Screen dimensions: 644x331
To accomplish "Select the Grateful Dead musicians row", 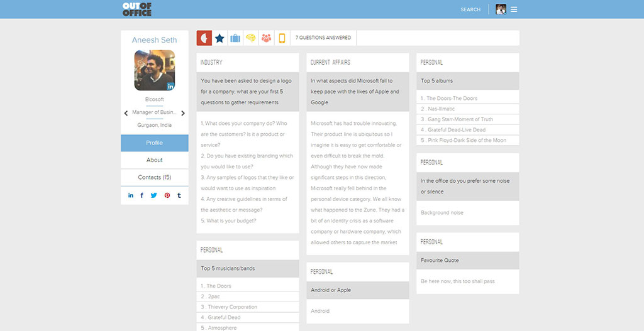I will coord(248,317).
